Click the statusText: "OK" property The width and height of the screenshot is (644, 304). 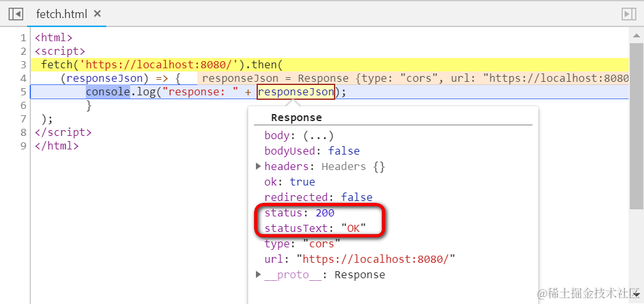(x=315, y=228)
